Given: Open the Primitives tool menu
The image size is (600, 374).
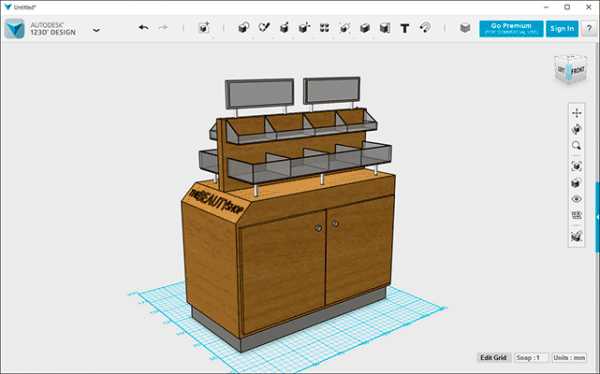Looking at the screenshot, I should 244,28.
